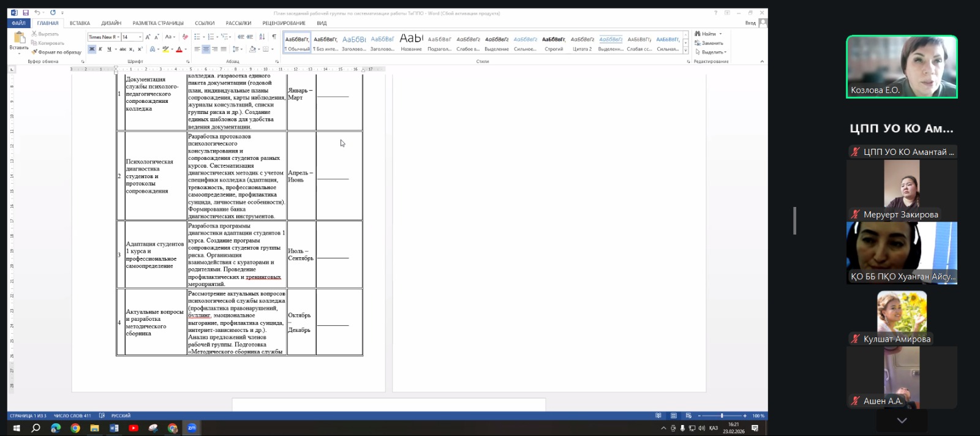Viewport: 980px width, 436px height.
Task: Expand the styles gallery more arrow
Action: pos(685,50)
